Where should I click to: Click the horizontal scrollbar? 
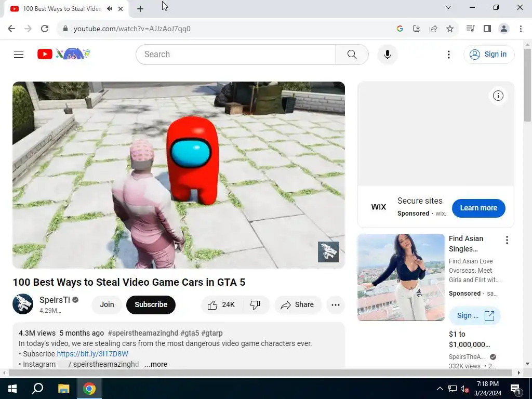point(261,373)
